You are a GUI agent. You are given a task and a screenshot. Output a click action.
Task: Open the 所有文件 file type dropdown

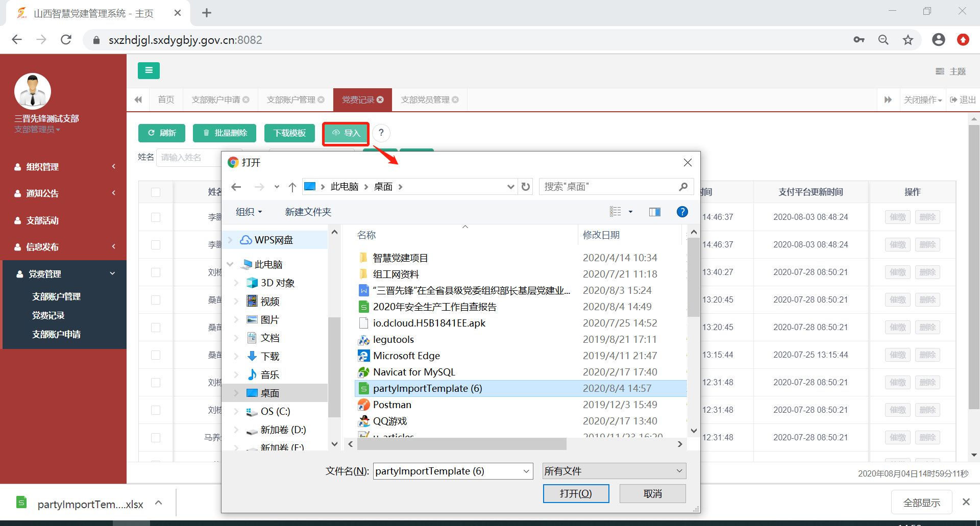tap(614, 471)
